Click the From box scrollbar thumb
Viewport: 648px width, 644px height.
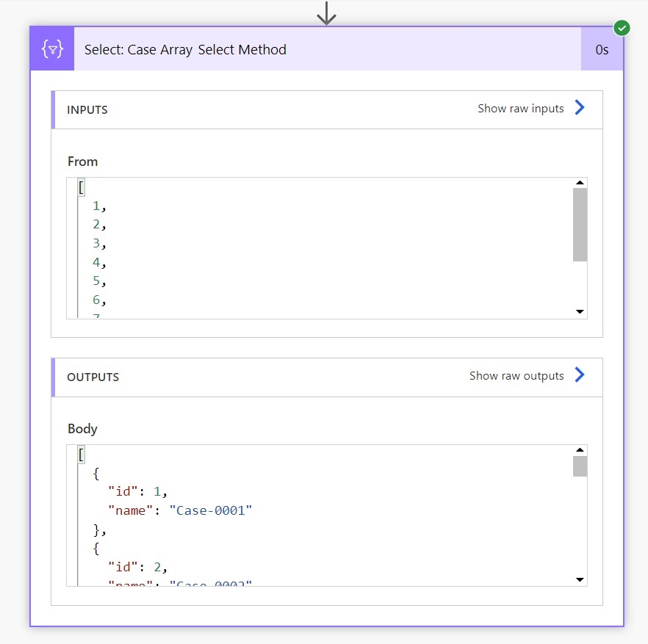coord(580,225)
